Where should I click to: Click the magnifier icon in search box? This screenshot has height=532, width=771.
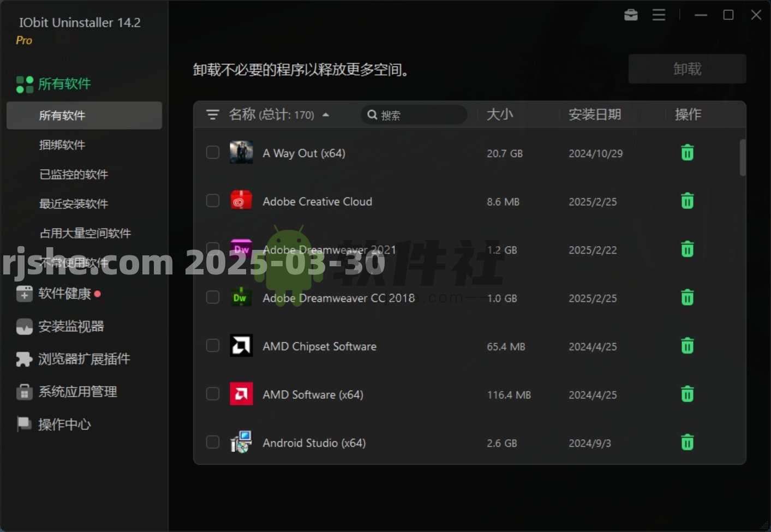click(x=372, y=115)
